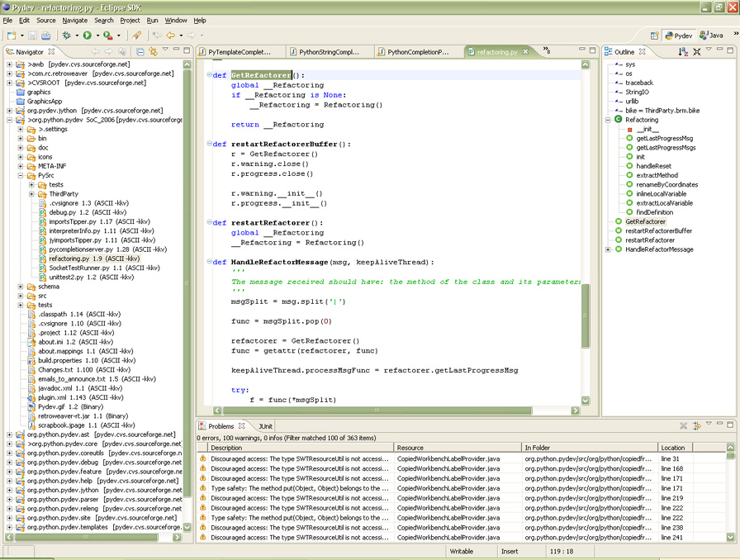Collapse the Refactoring class in Outline
This screenshot has height=560, width=740.
[x=609, y=120]
